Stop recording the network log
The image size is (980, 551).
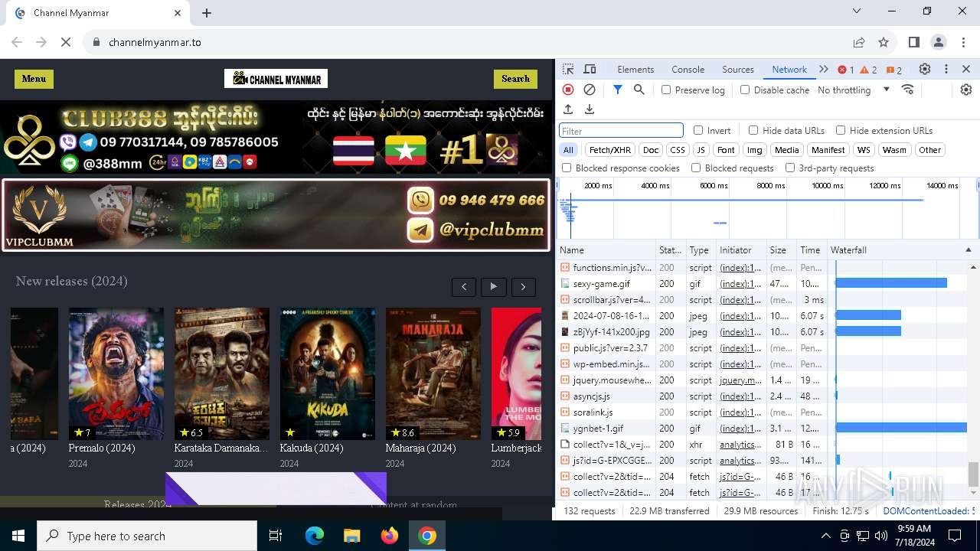pyautogui.click(x=568, y=90)
